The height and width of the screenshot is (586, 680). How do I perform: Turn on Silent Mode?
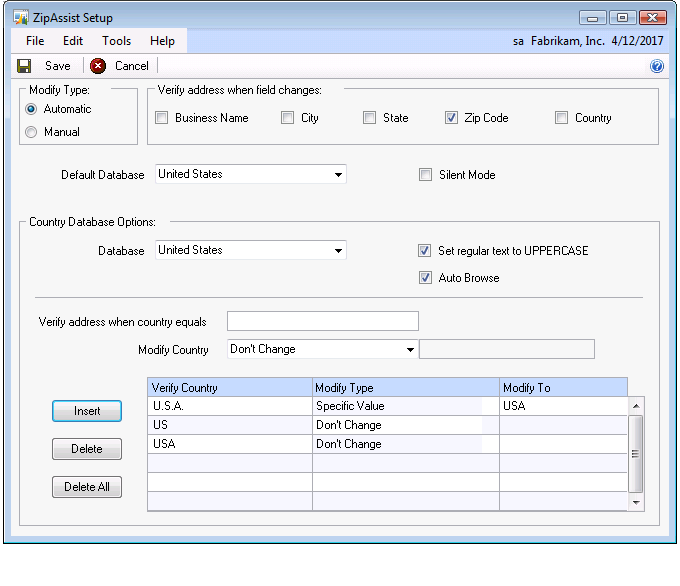pyautogui.click(x=425, y=174)
